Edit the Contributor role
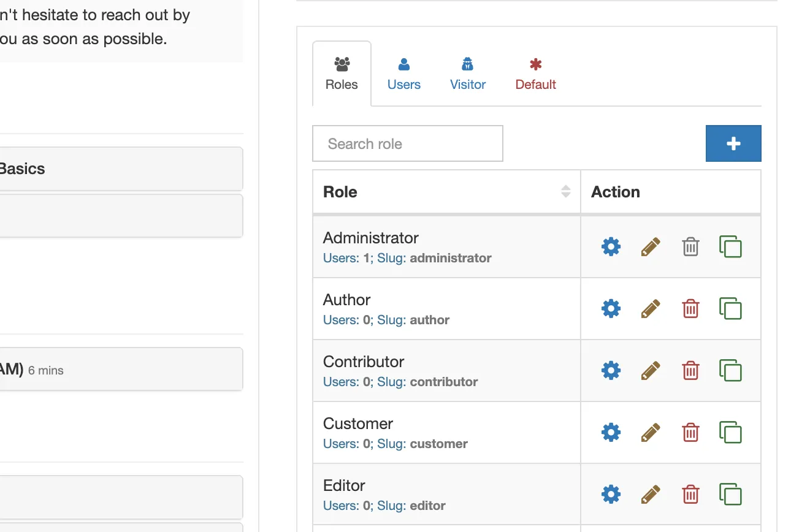This screenshot has width=791, height=532. point(651,370)
